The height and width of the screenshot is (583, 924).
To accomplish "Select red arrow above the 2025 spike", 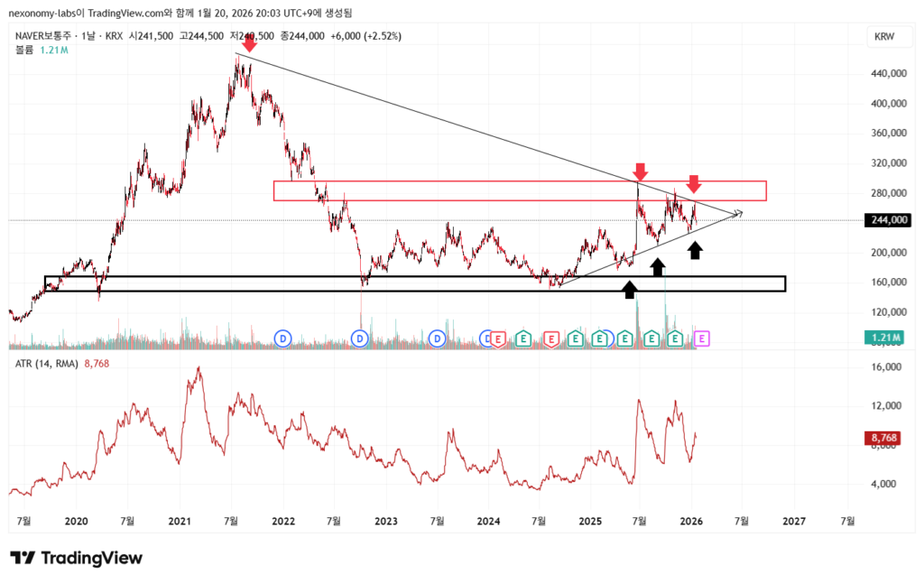I will [x=640, y=171].
